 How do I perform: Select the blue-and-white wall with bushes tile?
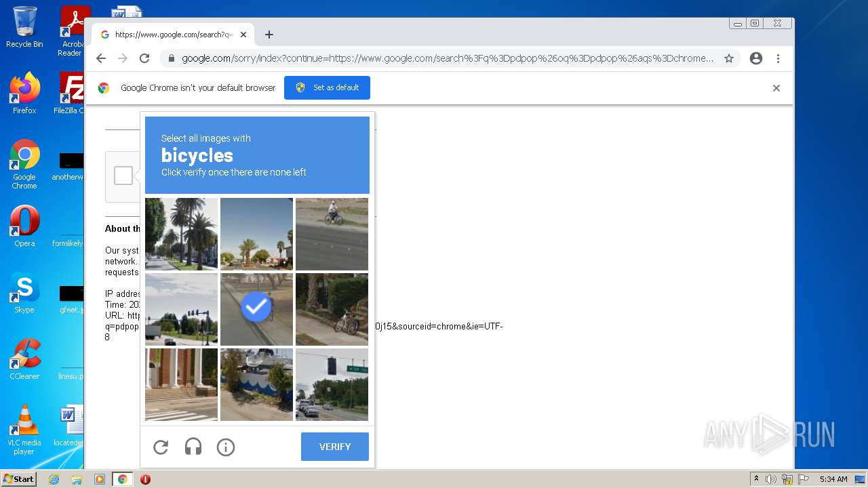256,384
